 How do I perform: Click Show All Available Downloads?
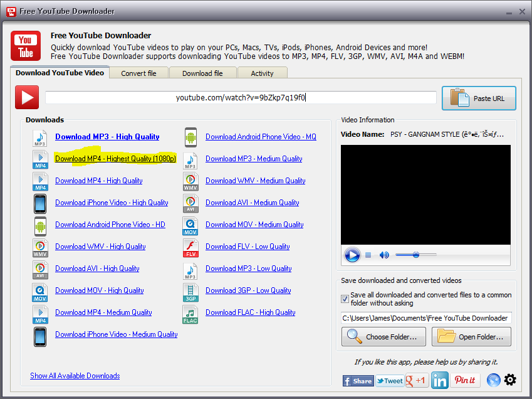click(75, 376)
